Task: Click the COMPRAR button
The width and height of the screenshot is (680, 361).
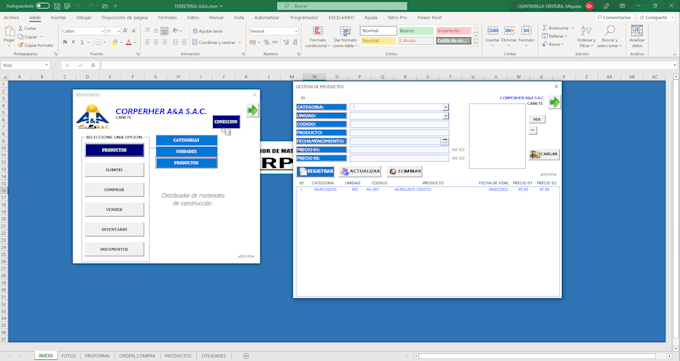Action: coord(114,190)
